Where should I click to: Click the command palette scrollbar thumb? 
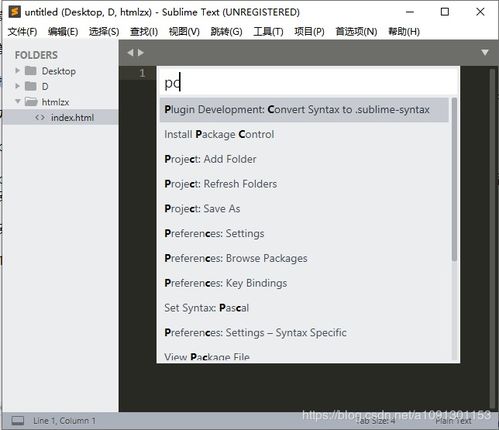click(454, 179)
